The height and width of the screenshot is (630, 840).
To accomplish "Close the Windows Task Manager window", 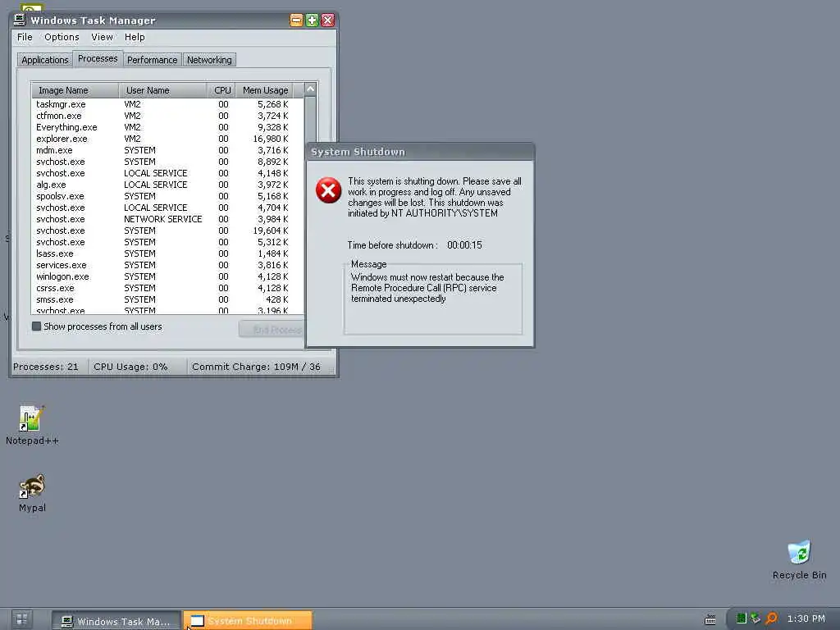I will (x=328, y=21).
